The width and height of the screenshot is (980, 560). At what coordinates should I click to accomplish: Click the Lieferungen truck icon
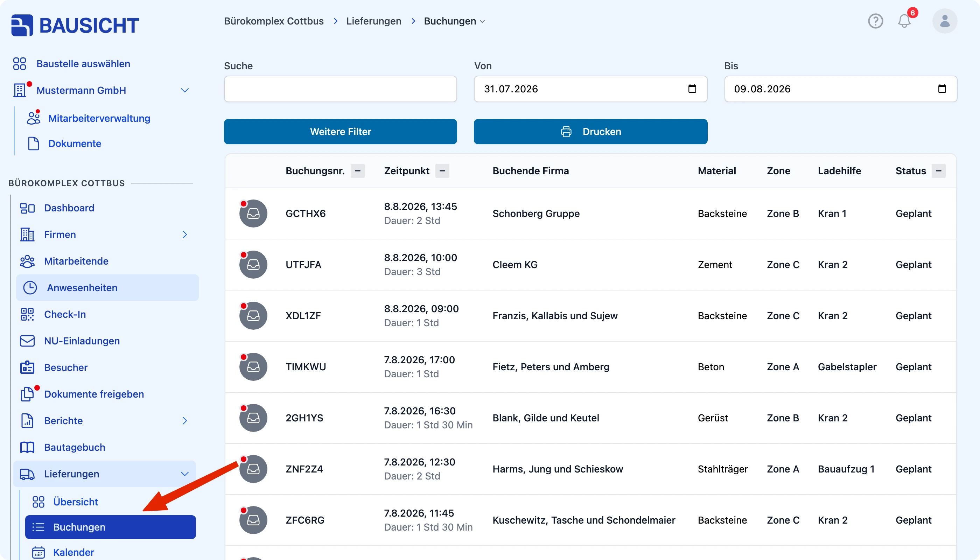[27, 474]
